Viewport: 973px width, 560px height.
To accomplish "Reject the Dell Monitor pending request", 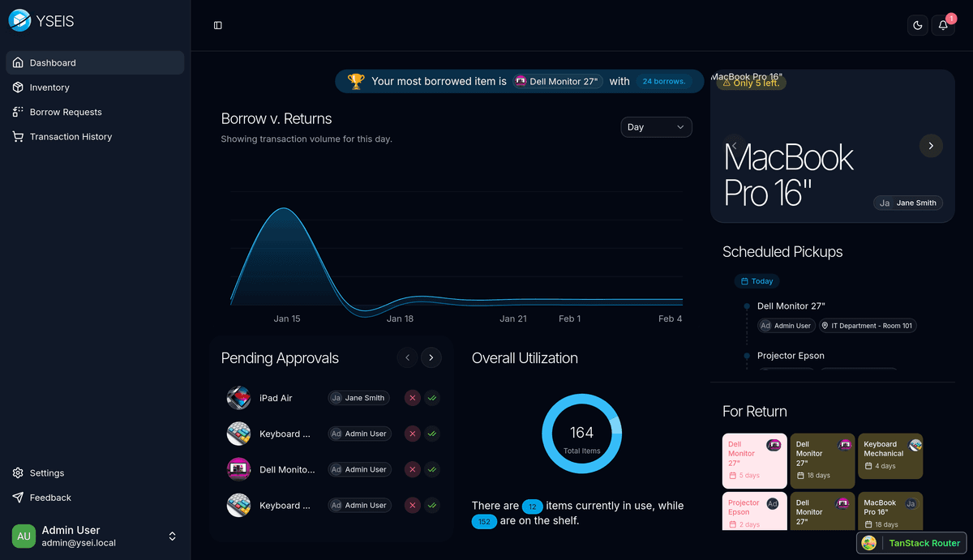I will click(x=413, y=469).
